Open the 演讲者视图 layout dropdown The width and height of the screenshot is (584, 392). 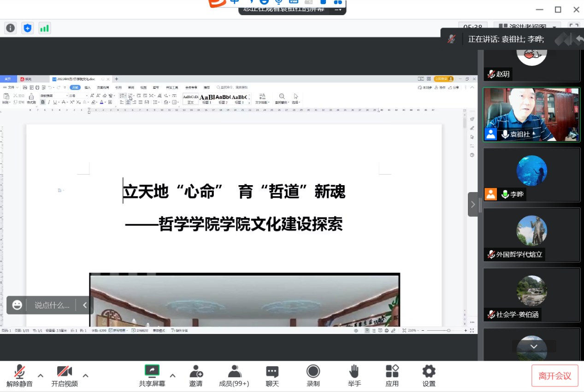click(x=527, y=27)
